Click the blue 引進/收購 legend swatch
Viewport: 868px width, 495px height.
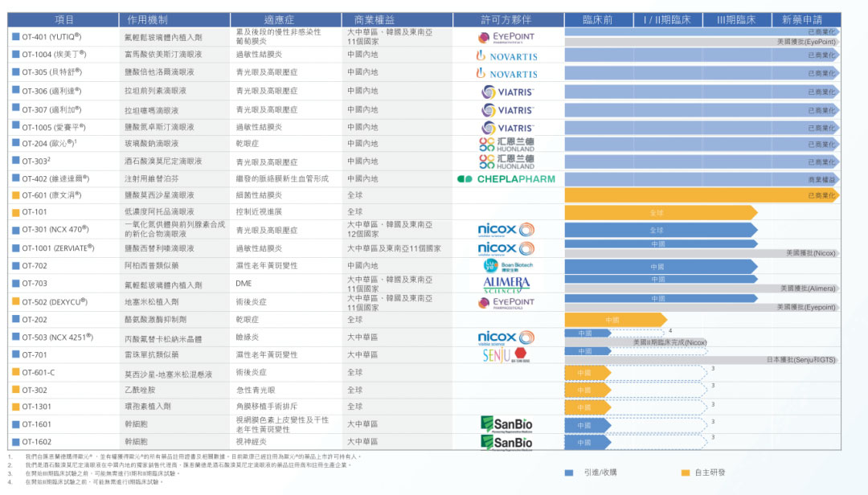tap(569, 472)
